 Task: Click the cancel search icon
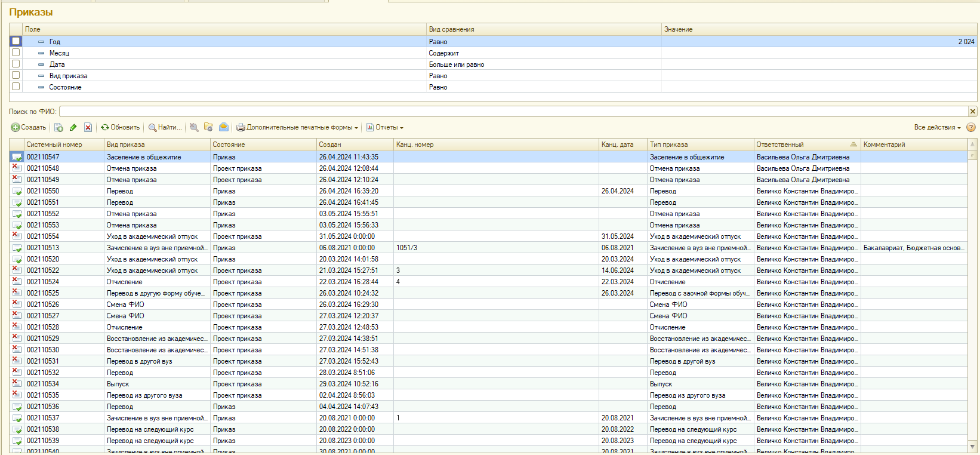194,127
